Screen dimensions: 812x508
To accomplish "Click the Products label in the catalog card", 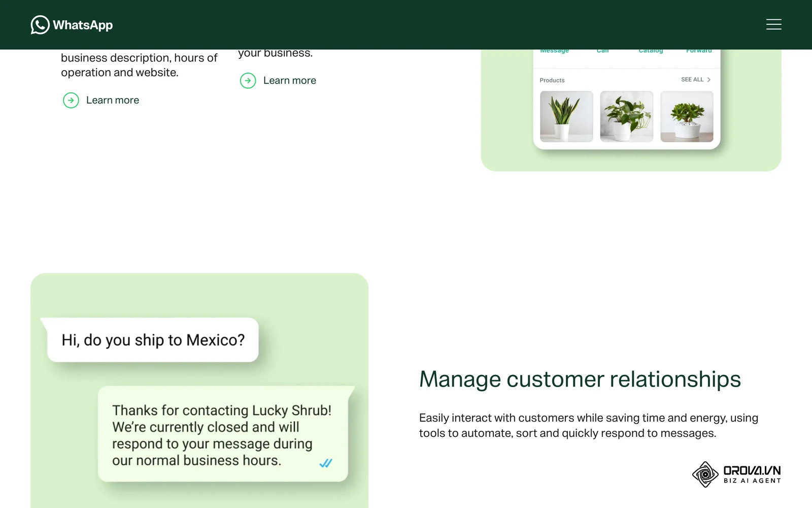I will pos(552,80).
